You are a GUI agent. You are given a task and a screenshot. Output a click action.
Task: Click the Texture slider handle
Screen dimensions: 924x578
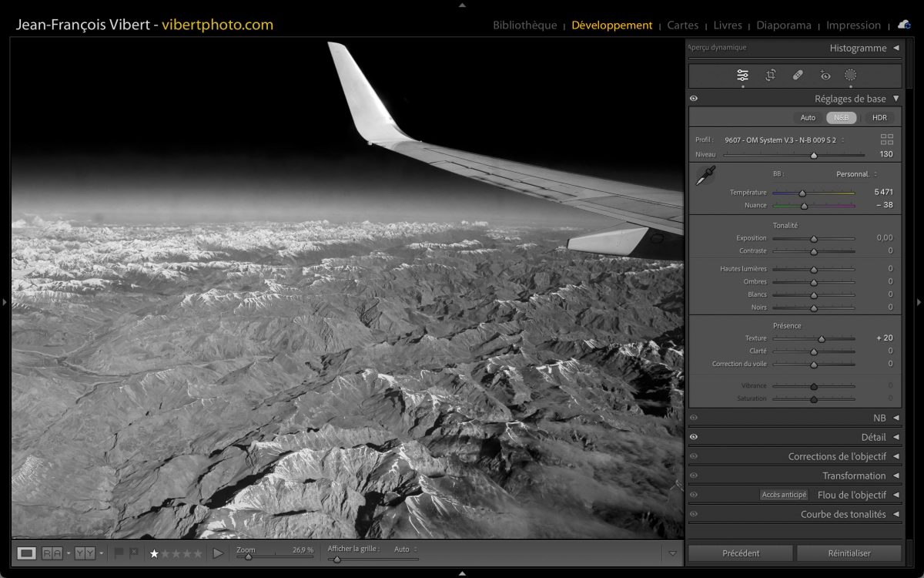point(822,338)
